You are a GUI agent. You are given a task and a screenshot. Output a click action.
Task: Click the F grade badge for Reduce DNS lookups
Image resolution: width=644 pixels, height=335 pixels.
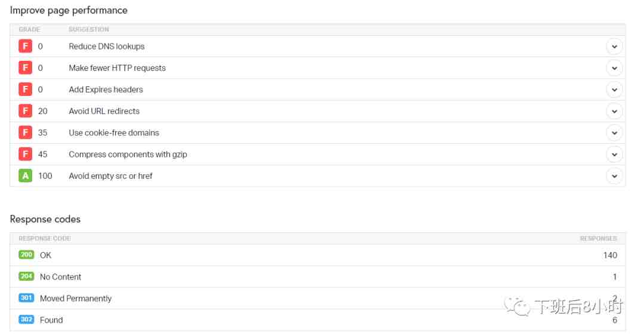(x=25, y=46)
